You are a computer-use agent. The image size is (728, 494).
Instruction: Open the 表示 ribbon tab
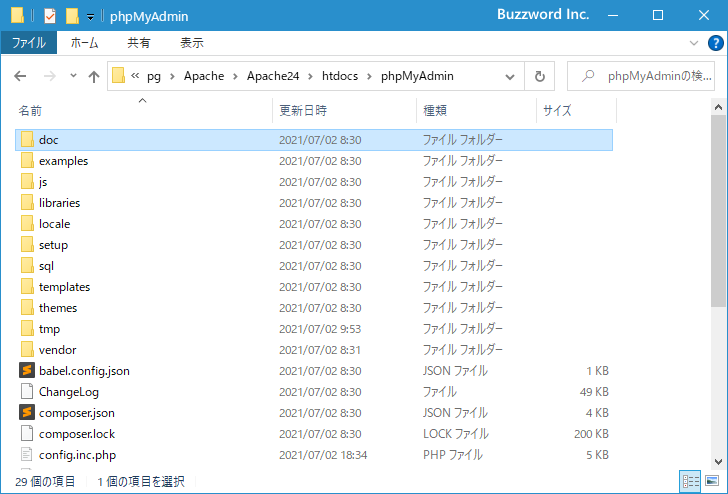[192, 43]
